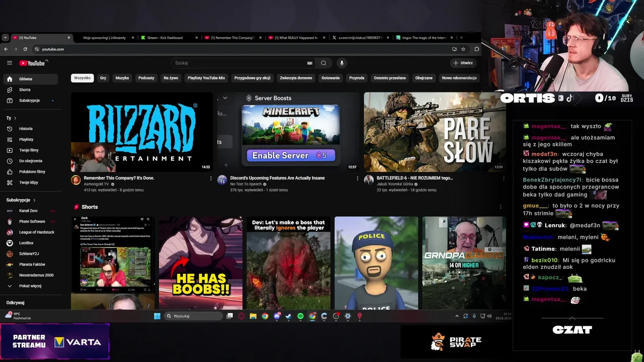Select the Wszystko filter chip
Viewport: 644px width, 362px height.
point(83,78)
